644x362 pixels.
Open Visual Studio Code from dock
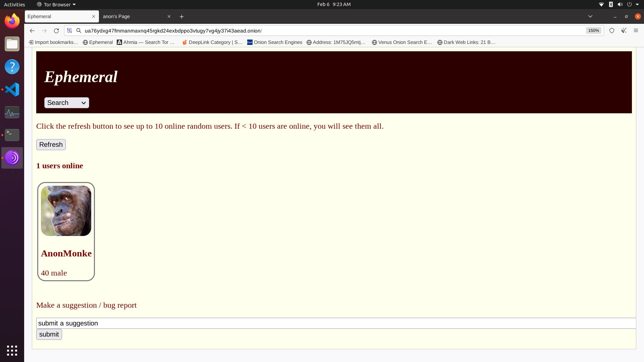(12, 89)
